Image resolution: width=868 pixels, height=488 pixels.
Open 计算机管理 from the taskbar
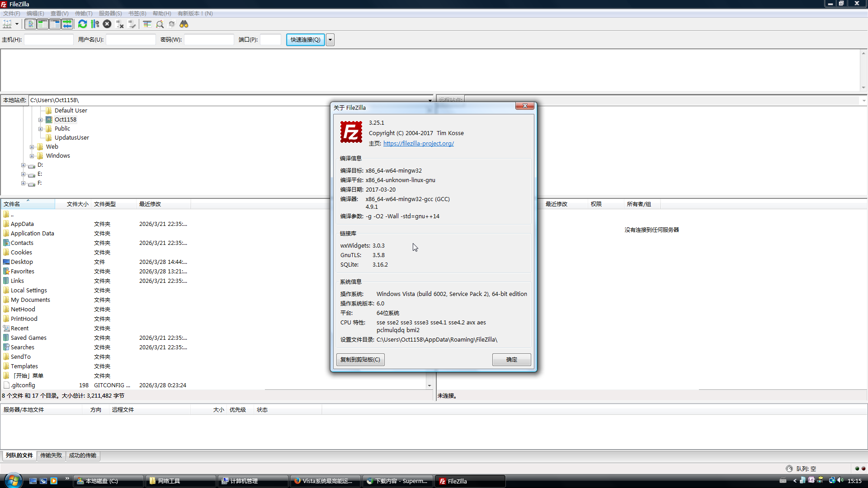[244, 481]
